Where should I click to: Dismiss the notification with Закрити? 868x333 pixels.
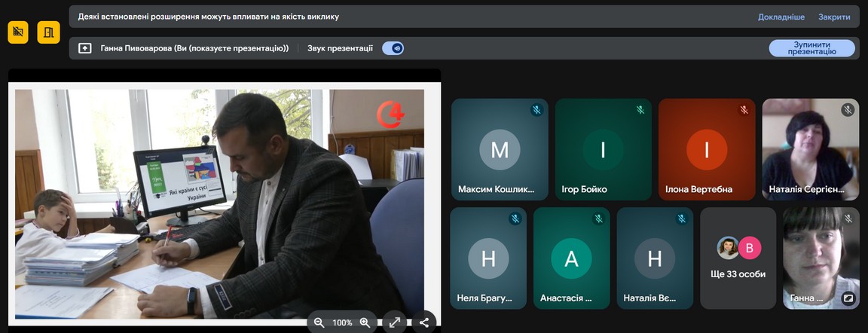pyautogui.click(x=834, y=17)
